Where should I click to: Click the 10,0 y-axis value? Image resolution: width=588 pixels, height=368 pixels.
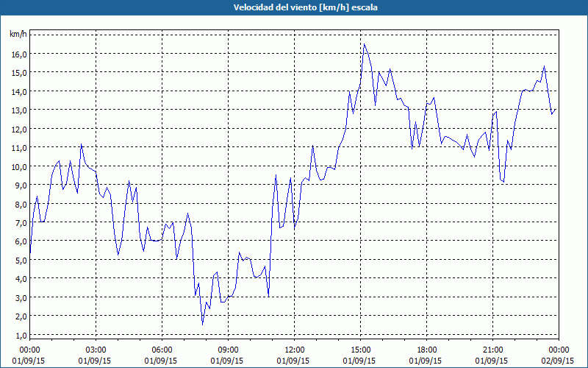[19, 167]
